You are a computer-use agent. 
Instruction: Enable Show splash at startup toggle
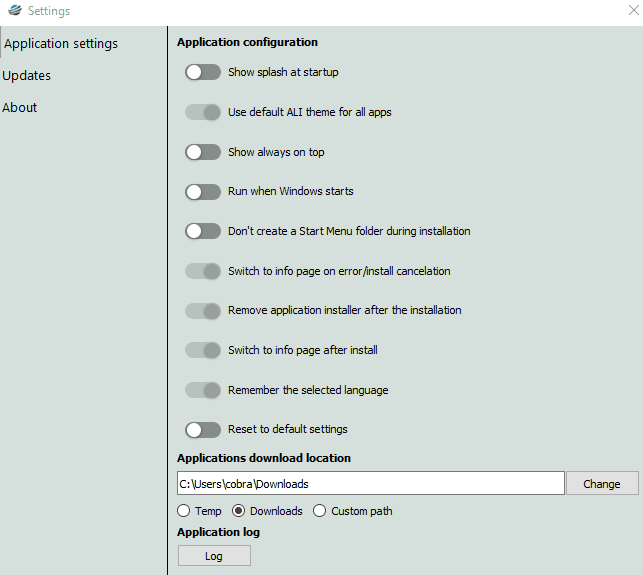coord(203,72)
